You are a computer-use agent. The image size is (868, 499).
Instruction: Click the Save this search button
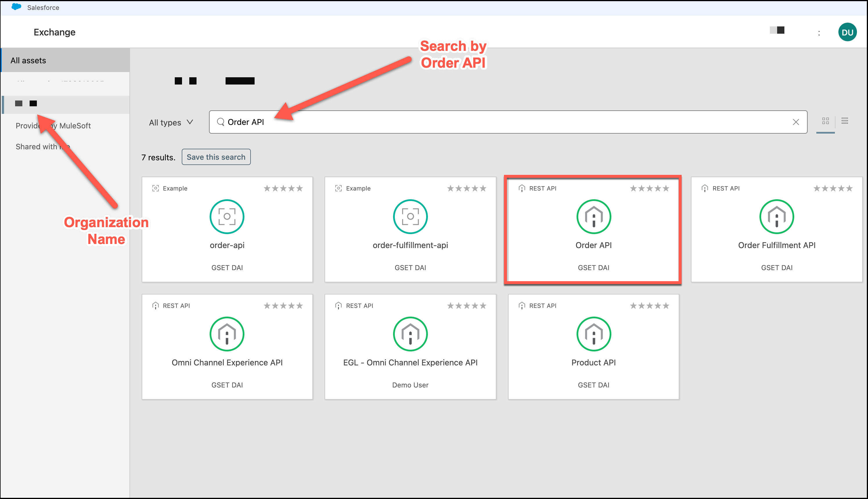click(x=216, y=157)
